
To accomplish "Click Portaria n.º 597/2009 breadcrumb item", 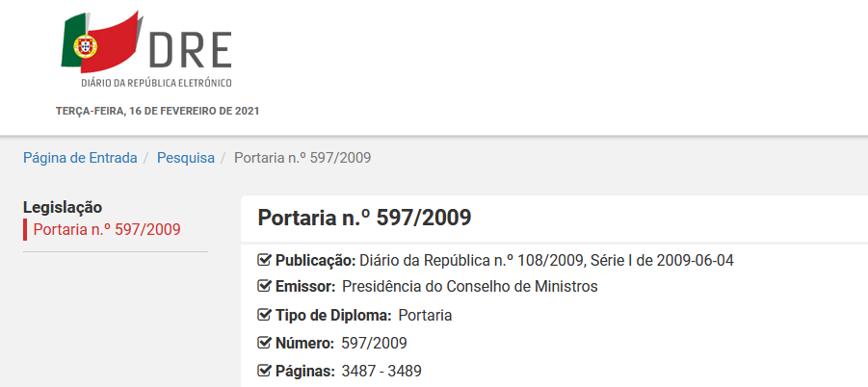I will coord(302,158).
